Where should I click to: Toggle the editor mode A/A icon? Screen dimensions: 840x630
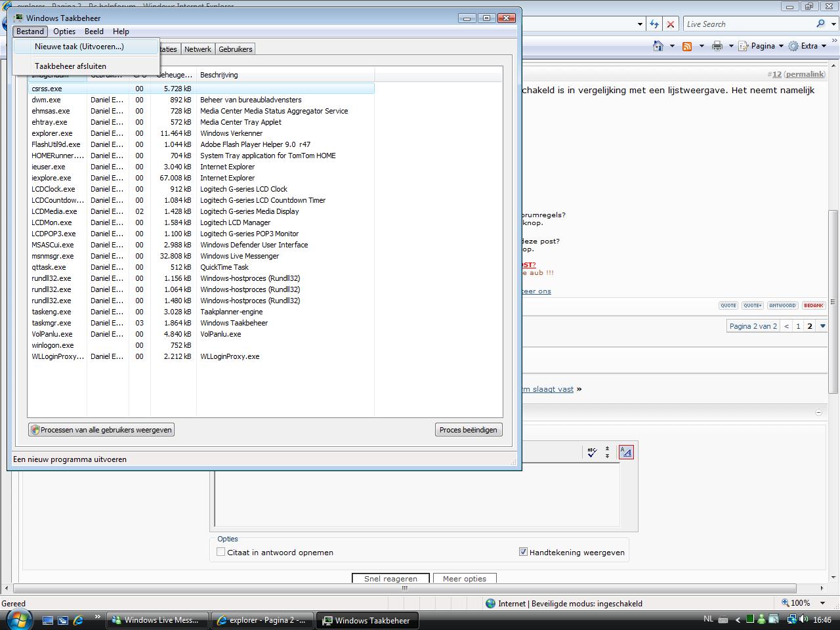pyautogui.click(x=626, y=452)
